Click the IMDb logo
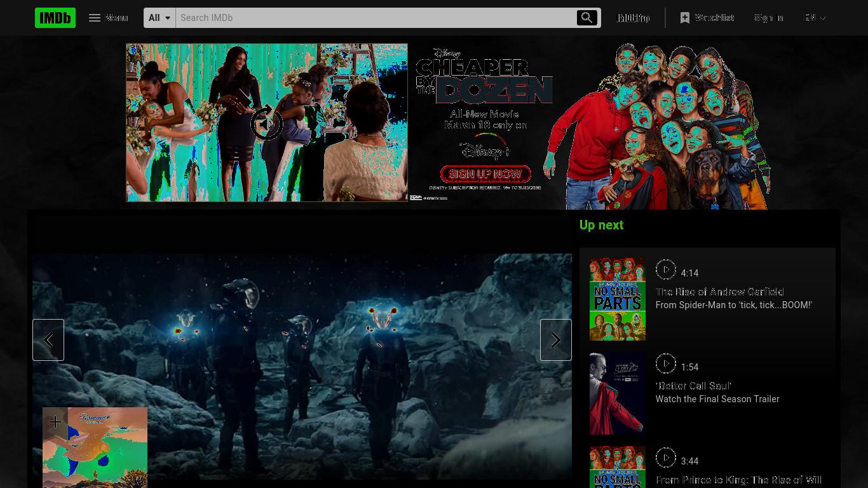The height and width of the screenshot is (488, 868). tap(55, 18)
